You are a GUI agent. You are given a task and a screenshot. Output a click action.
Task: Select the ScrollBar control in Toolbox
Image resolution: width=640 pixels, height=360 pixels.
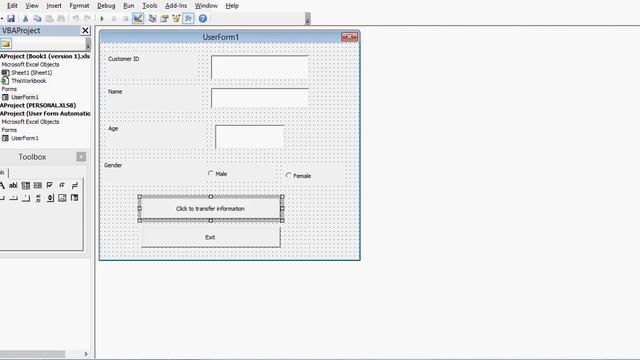(38, 198)
